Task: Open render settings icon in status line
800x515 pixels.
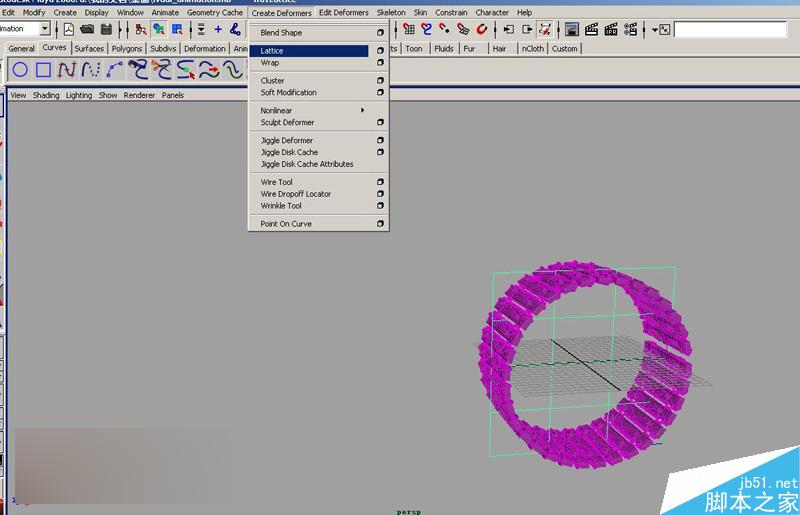Action: pyautogui.click(x=630, y=30)
